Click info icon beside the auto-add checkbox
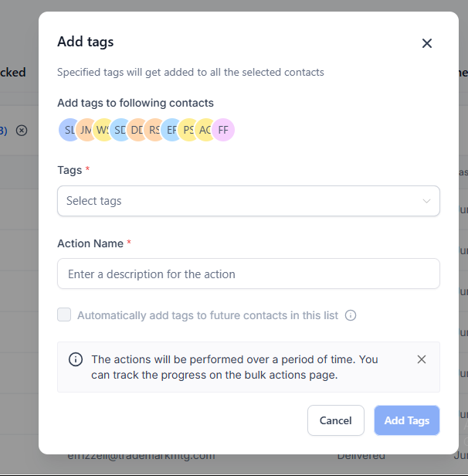The image size is (468, 476). [351, 315]
